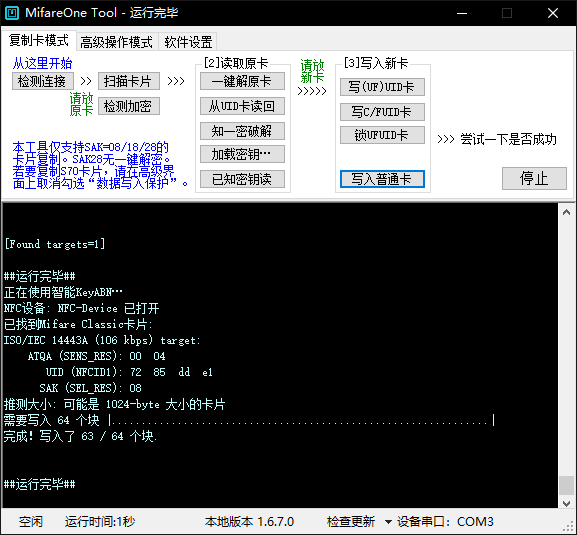
Task: Click the ATQA (SENS_RES) log line
Action: pyautogui.click(x=96, y=356)
